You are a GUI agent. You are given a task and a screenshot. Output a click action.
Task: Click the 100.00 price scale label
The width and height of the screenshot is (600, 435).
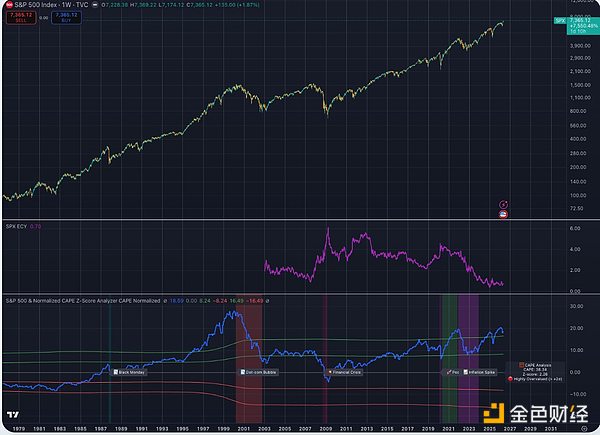578,195
